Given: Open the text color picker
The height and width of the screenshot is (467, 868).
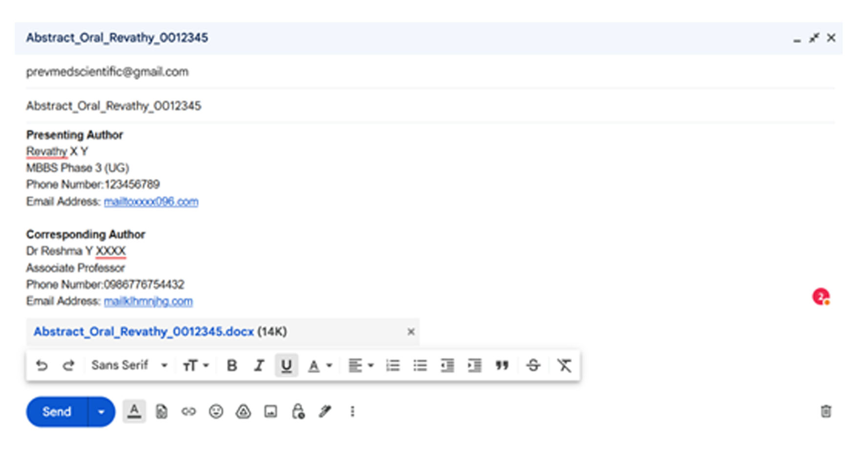Looking at the screenshot, I should (320, 365).
